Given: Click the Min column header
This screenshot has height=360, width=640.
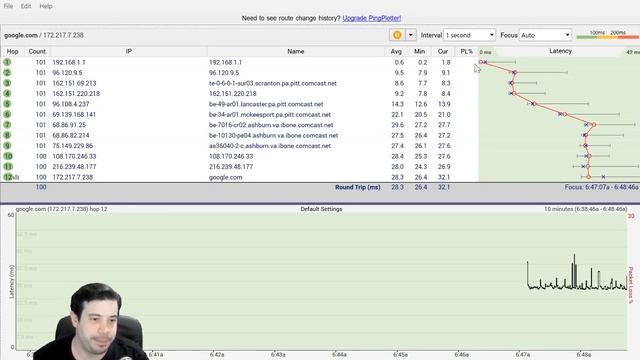Looking at the screenshot, I should pyautogui.click(x=419, y=51).
